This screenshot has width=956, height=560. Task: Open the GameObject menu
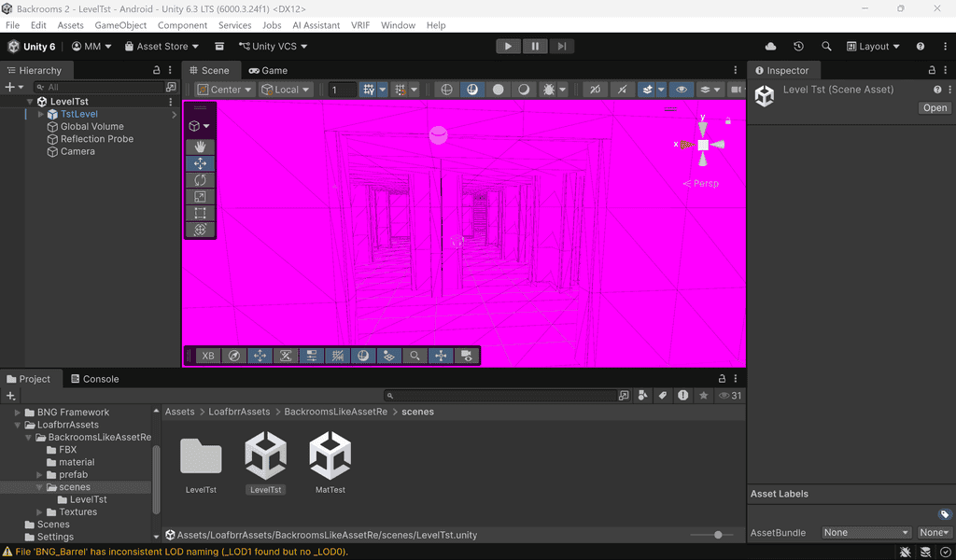coord(120,25)
